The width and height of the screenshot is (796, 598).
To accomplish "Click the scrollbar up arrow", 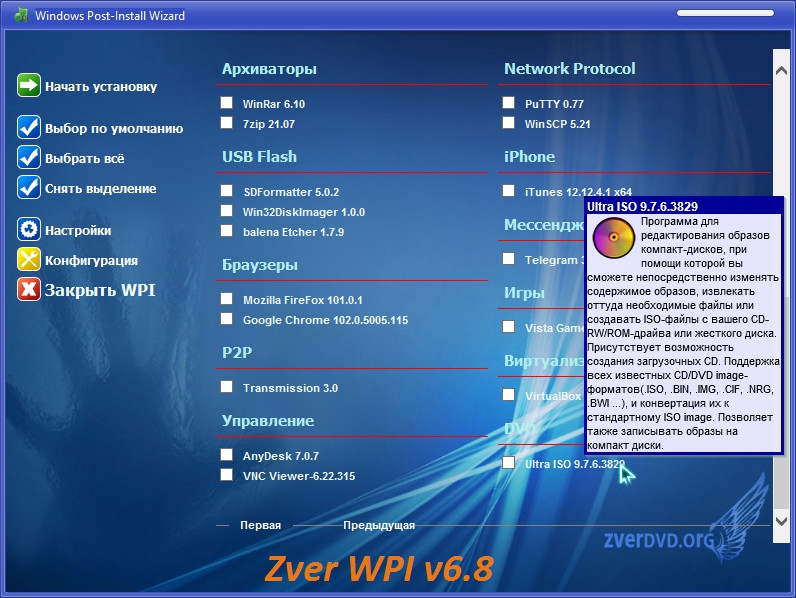I will 781,71.
